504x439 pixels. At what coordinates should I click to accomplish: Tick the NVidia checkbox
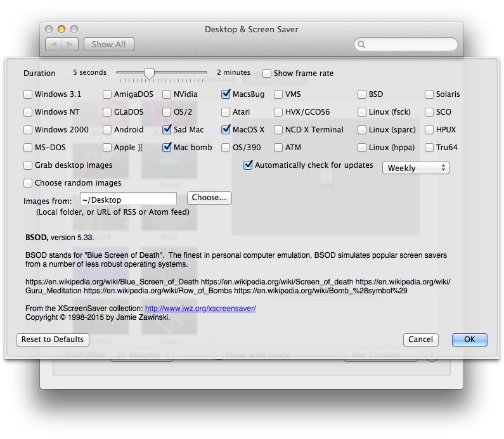pos(167,94)
